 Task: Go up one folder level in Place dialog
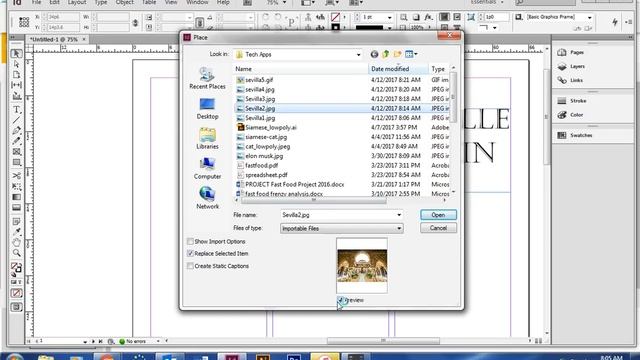tap(386, 54)
